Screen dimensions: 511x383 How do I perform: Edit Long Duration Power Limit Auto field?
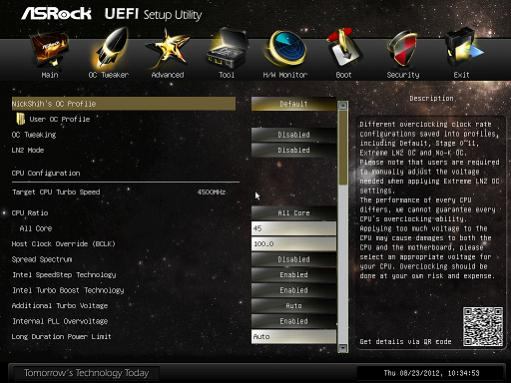(x=294, y=336)
